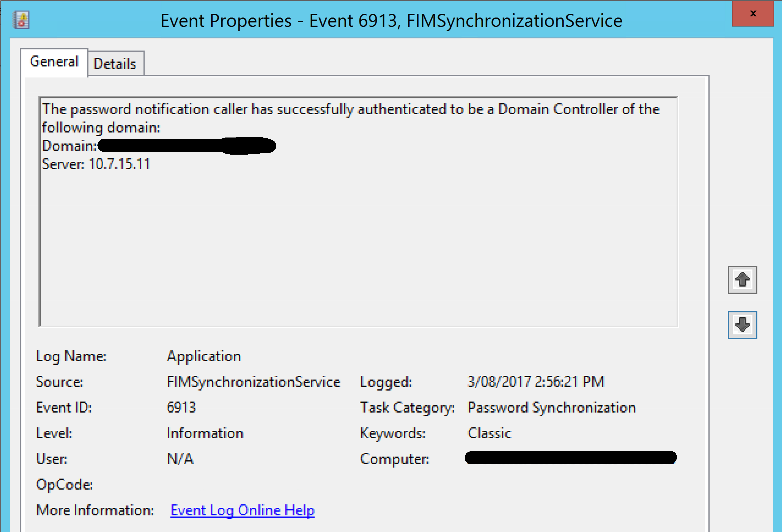This screenshot has height=532, width=782.
Task: Click the Event Properties window icon
Action: [x=21, y=20]
